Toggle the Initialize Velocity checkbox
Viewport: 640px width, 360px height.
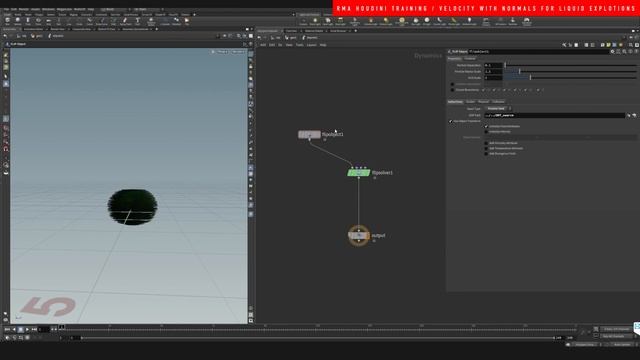click(x=486, y=132)
